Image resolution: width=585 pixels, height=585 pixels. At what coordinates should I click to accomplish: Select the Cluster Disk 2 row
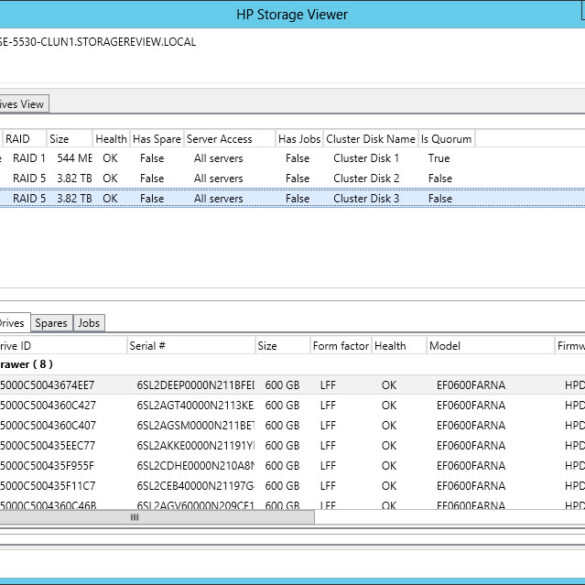coord(292,178)
